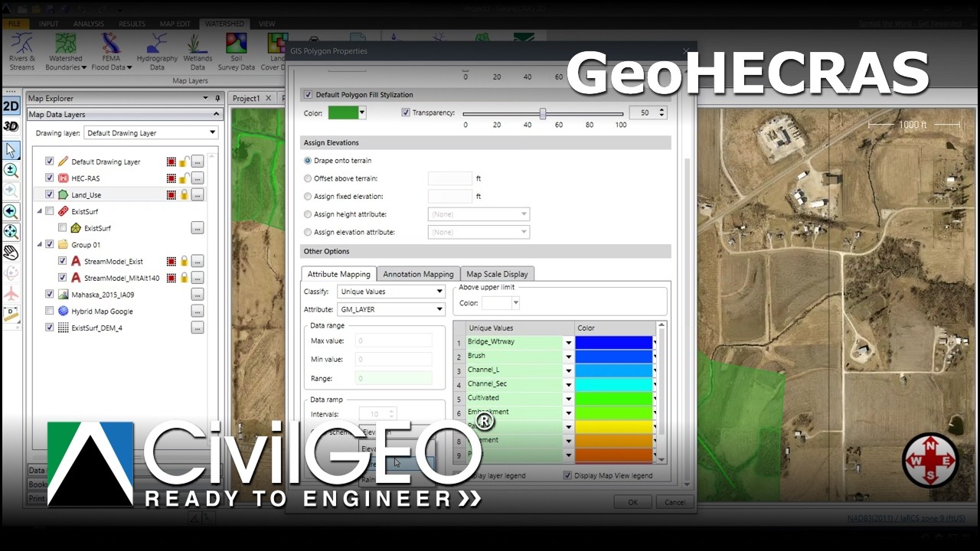Open Bridge_Wtrway unique value dropdown arrow
This screenshot has width=980, height=551.
[568, 342]
